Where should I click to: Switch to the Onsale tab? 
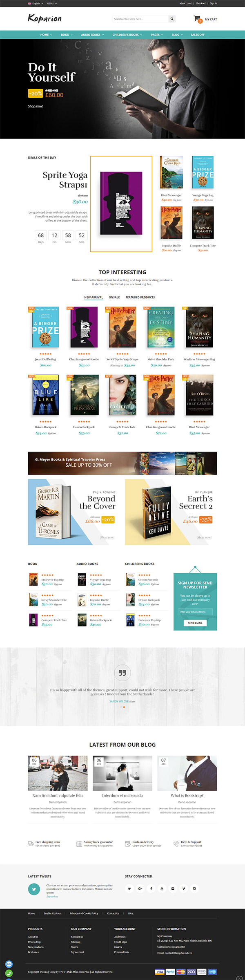point(114,298)
